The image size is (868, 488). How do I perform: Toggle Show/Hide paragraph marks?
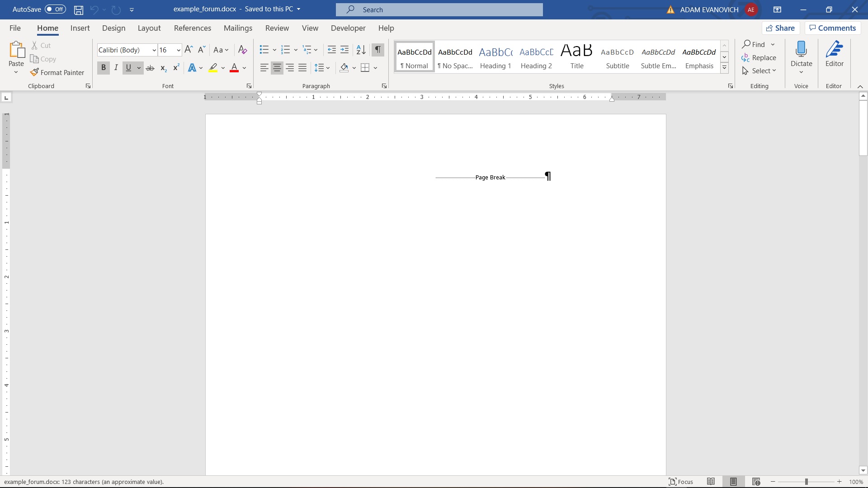pos(378,50)
